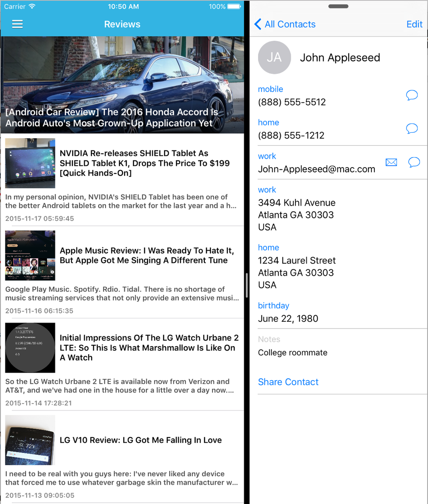Screen dimensions: 428x504
Task: Tap the back chevron beside All Contacts
Action: pos(258,24)
